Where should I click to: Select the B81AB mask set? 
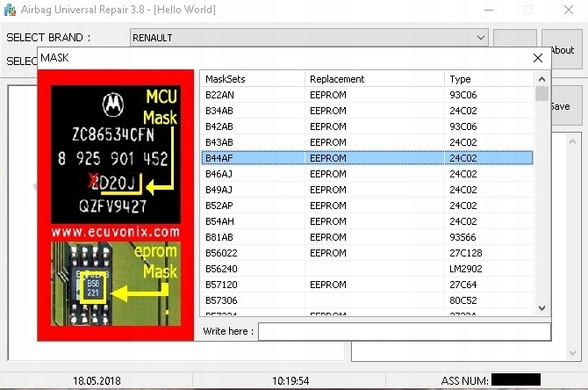pyautogui.click(x=367, y=237)
